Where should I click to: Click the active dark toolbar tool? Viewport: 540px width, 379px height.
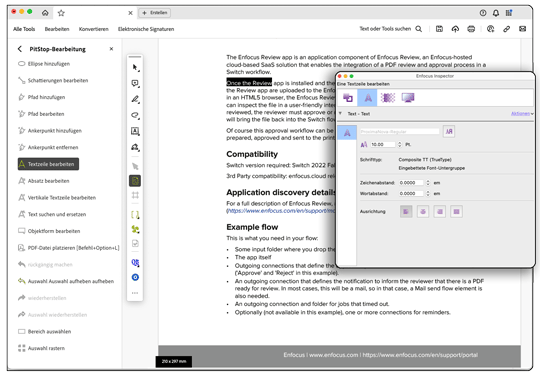(135, 181)
